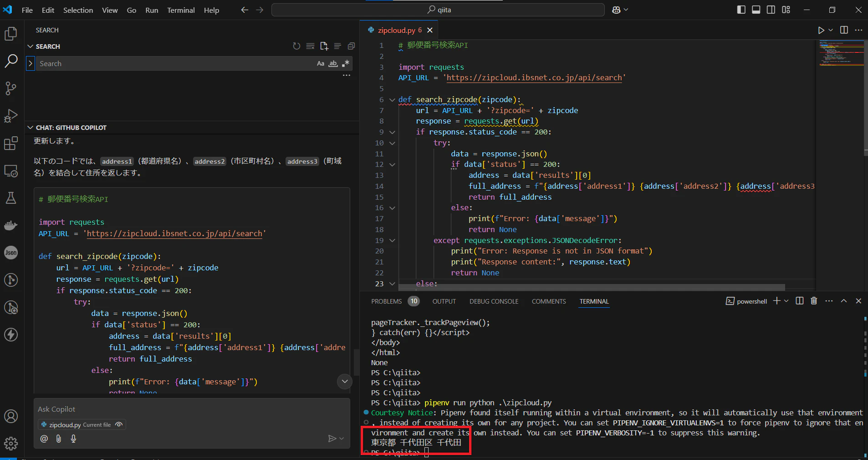Open Source Control view
The height and width of the screenshot is (460, 868).
11,88
